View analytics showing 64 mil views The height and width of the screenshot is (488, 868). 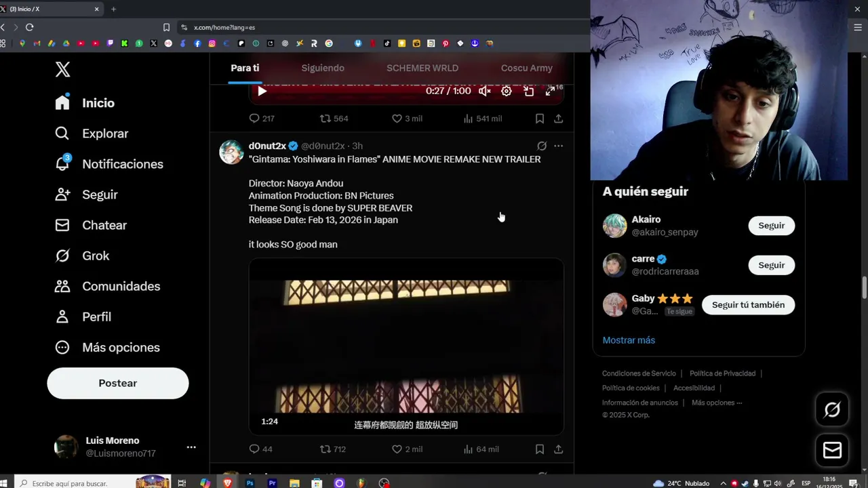pyautogui.click(x=481, y=449)
